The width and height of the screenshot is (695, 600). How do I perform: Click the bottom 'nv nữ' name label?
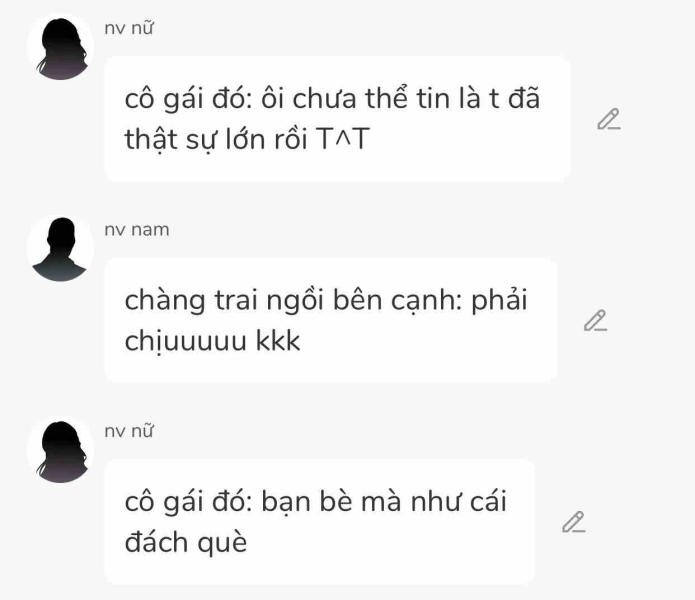tap(129, 431)
